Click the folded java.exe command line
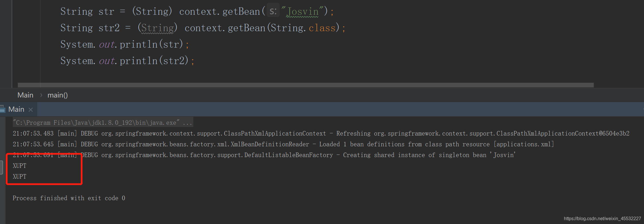The image size is (644, 224). click(x=103, y=123)
